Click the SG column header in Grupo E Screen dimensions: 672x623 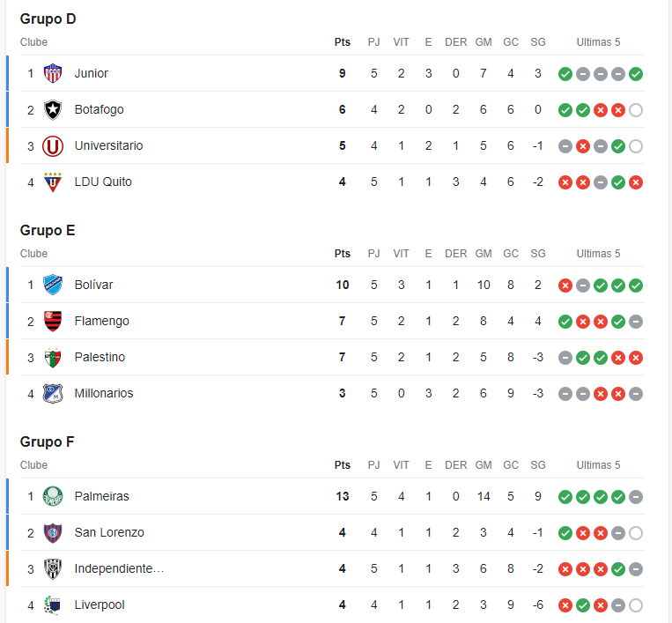538,254
